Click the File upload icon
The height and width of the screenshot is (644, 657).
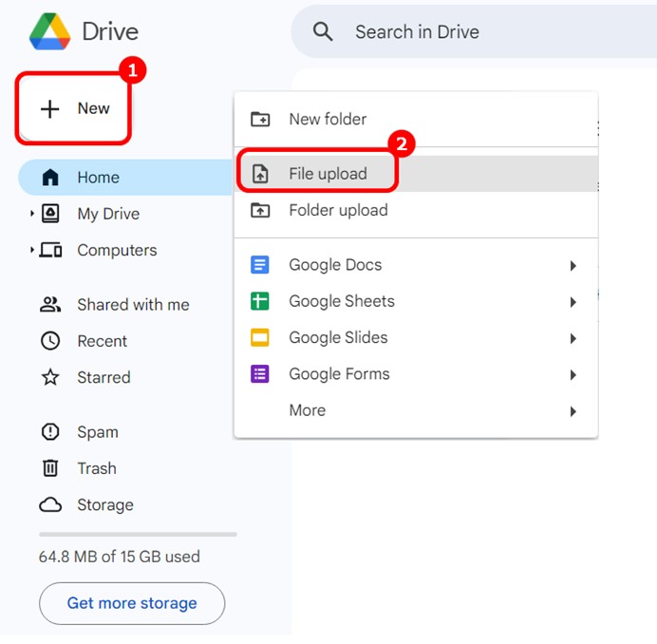(x=260, y=174)
